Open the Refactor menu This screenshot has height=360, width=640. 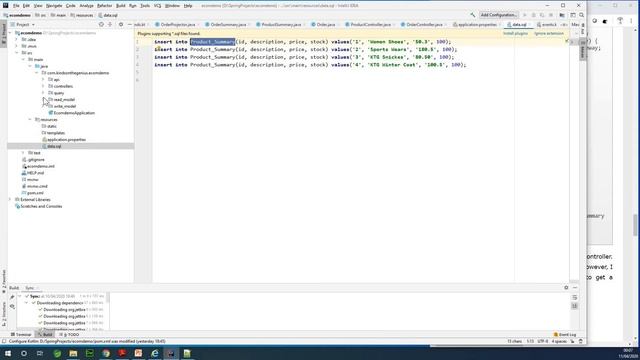coord(104,6)
